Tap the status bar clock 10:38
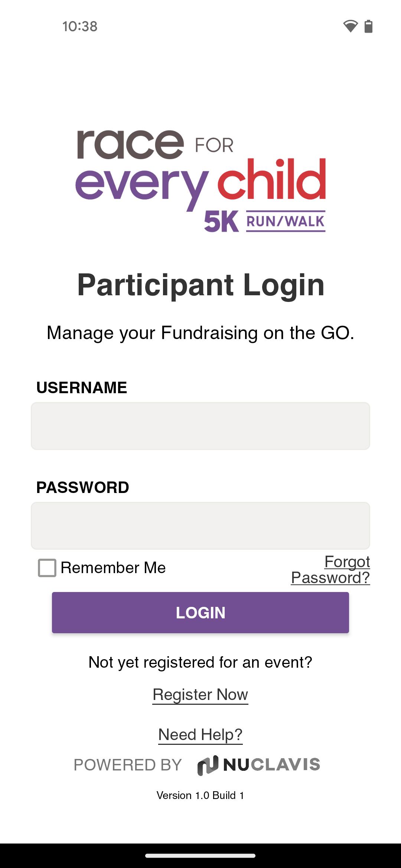Image resolution: width=401 pixels, height=868 pixels. click(80, 26)
